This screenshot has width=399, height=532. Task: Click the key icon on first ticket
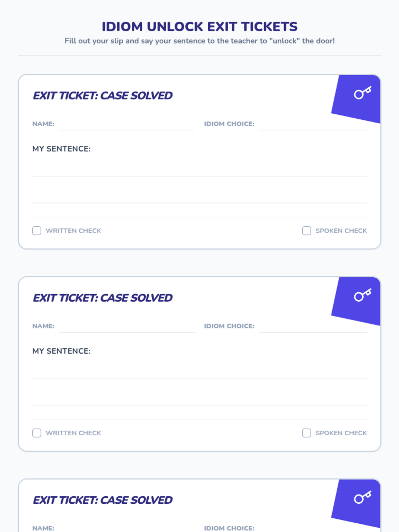(362, 93)
